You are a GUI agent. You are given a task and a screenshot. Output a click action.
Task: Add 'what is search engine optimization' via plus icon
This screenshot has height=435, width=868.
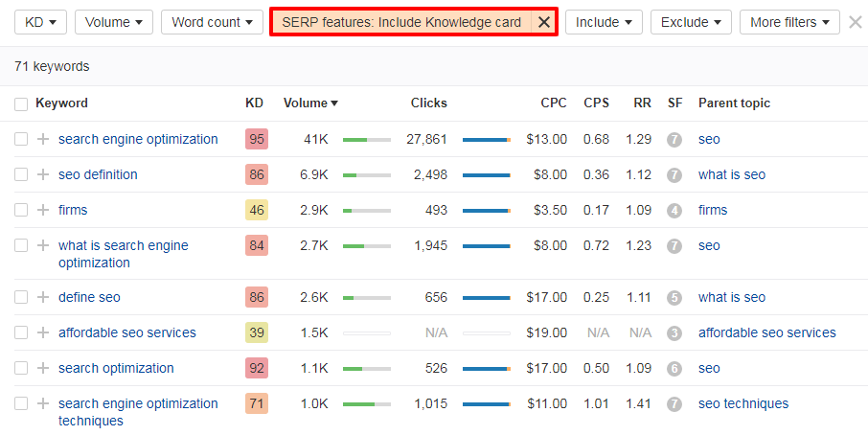43,245
